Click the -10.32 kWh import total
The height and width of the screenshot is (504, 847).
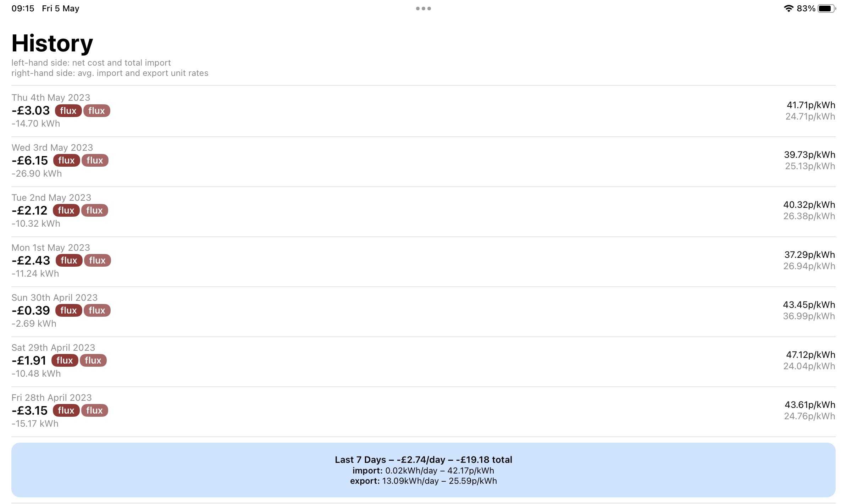[x=36, y=224]
